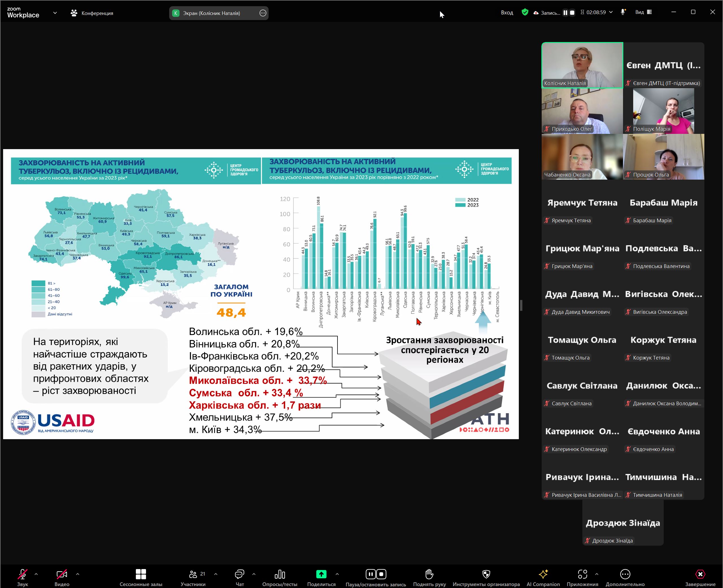Open the Participants (Участники) panel

pyautogui.click(x=193, y=574)
